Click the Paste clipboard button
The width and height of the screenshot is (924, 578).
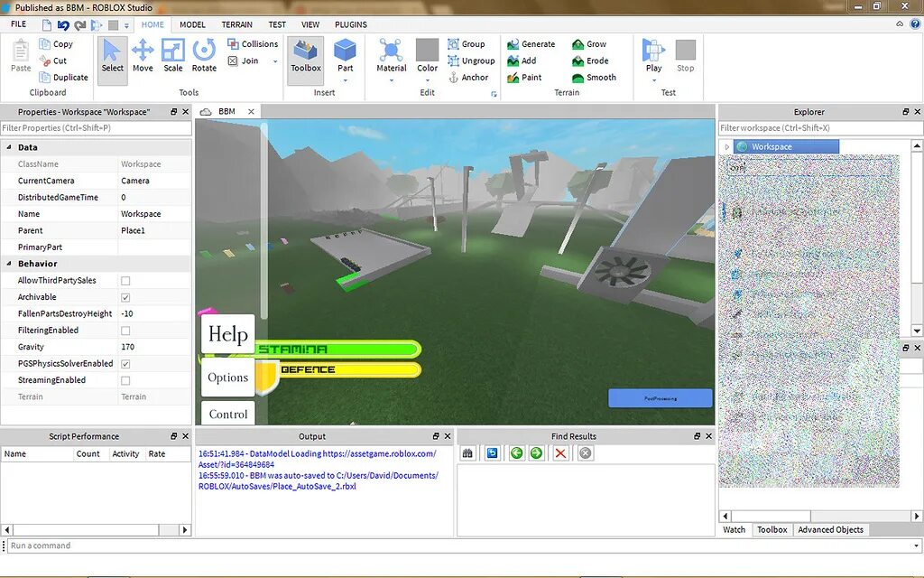[21, 55]
